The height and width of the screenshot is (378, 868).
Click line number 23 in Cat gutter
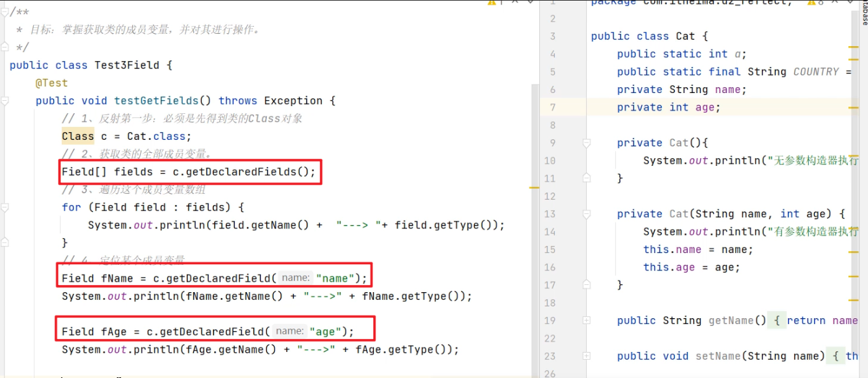[x=550, y=356]
